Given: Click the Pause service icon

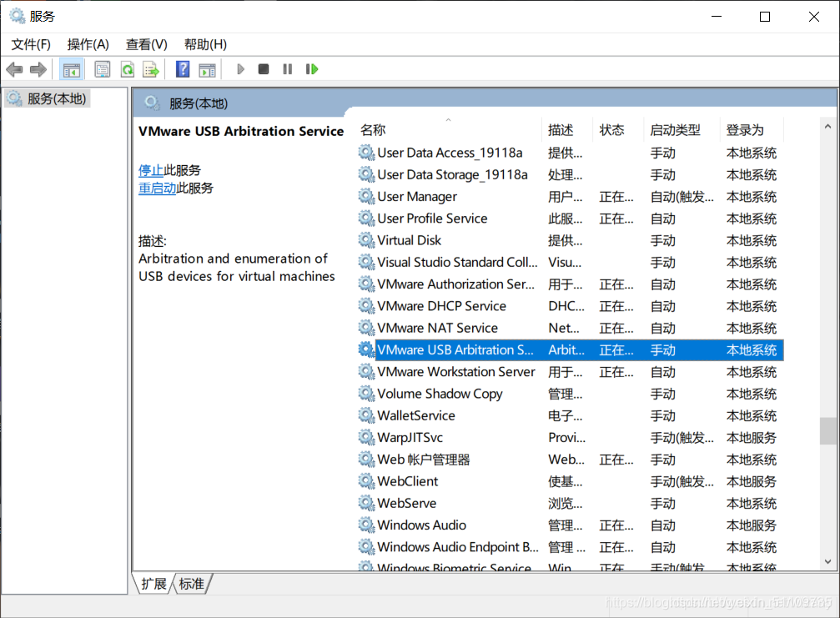Looking at the screenshot, I should [288, 69].
